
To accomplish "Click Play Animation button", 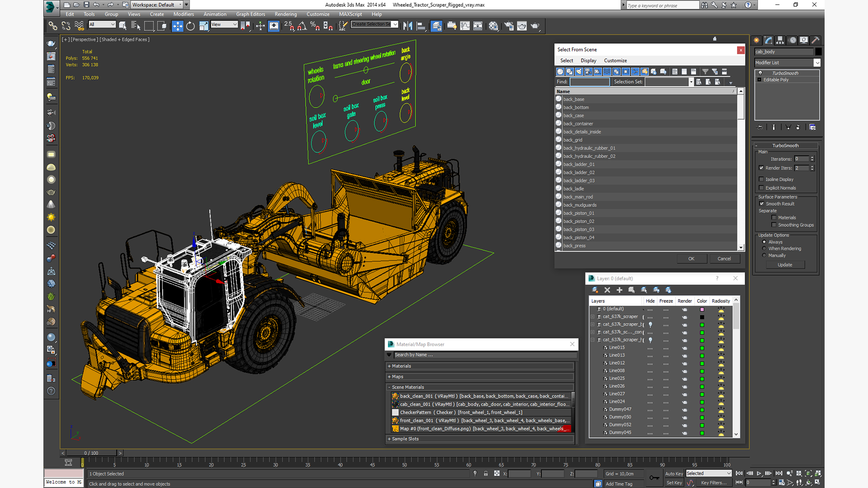I will pos(759,474).
